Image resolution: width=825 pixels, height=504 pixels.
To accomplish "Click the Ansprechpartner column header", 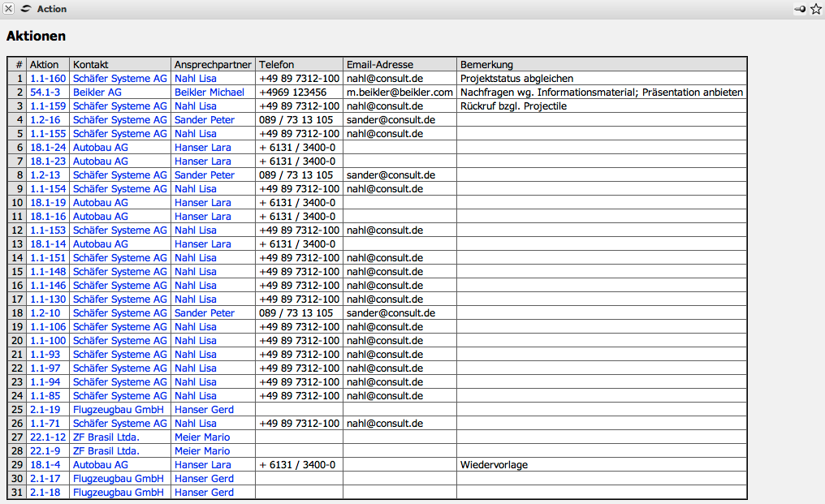I will coord(213,65).
